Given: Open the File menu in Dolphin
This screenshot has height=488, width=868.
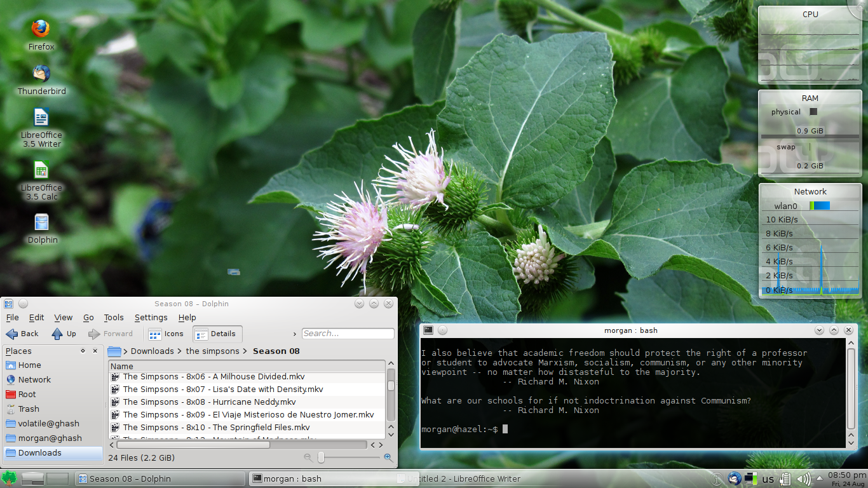Looking at the screenshot, I should [x=12, y=317].
